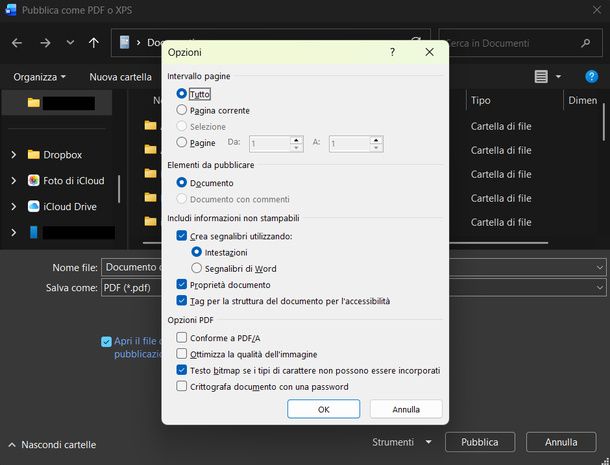
Task: Click Nuova cartella in the toolbar
Action: [121, 77]
